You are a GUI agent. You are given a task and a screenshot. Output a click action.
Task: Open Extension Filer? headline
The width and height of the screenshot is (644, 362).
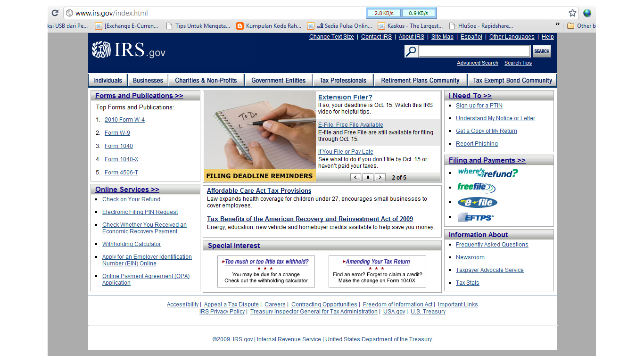345,97
